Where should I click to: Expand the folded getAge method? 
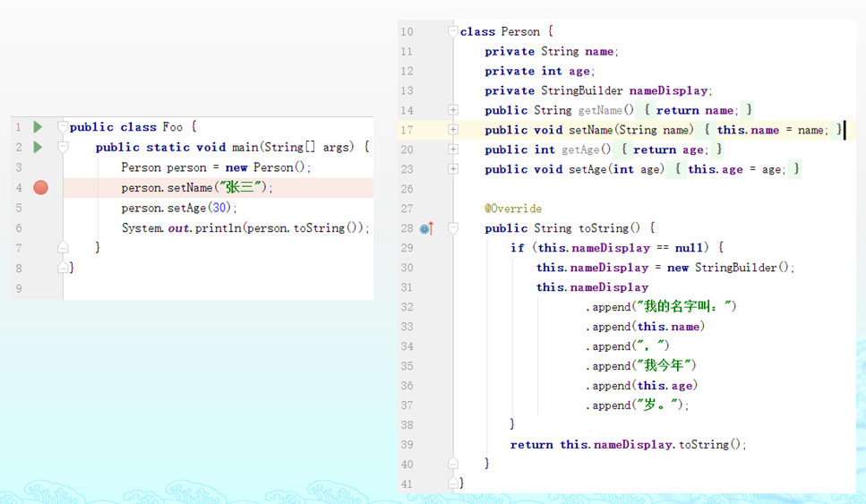click(x=453, y=149)
